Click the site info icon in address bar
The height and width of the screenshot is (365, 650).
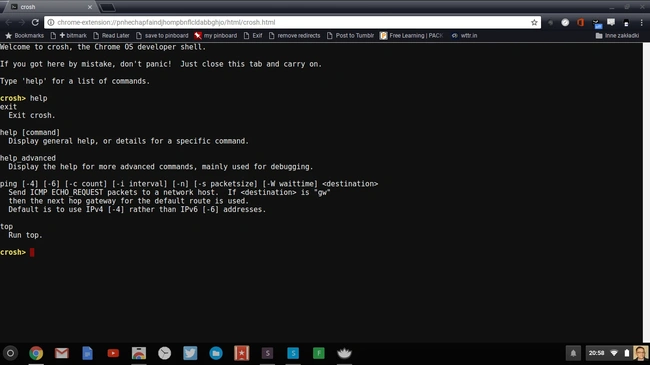[x=51, y=22]
